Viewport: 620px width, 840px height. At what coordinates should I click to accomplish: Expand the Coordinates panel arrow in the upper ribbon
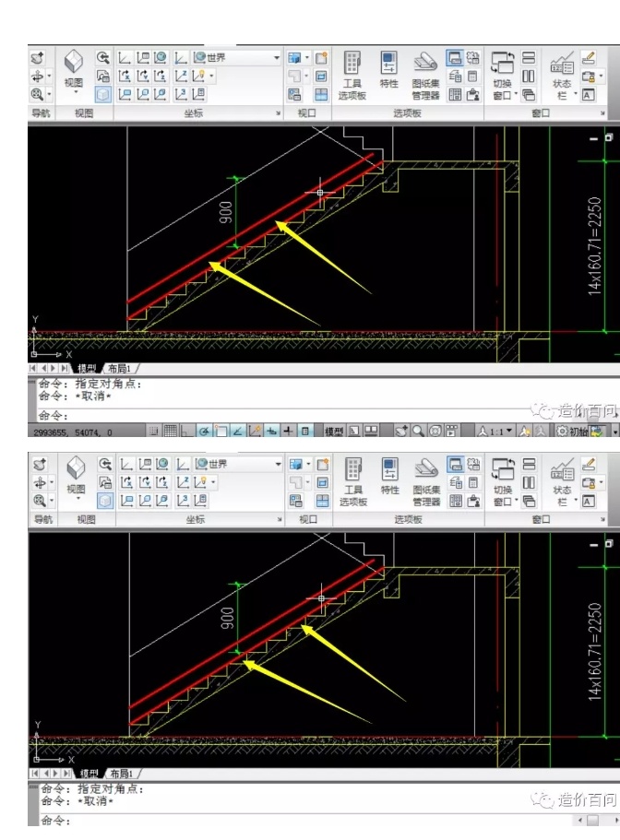[279, 113]
